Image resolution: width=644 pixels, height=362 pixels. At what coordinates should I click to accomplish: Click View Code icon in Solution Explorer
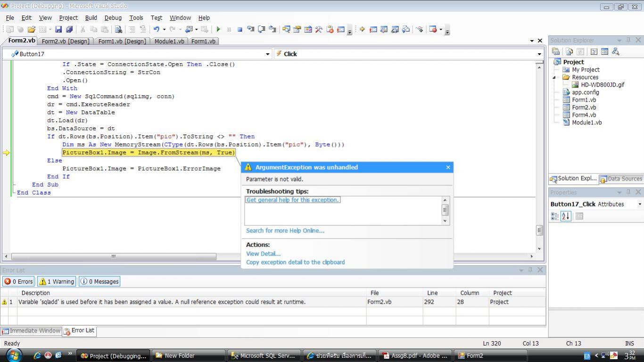tap(594, 51)
